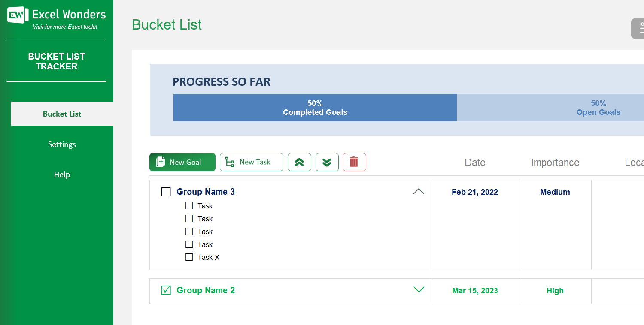Check the first Task under Group Name 3
This screenshot has height=325, width=644.
(189, 205)
